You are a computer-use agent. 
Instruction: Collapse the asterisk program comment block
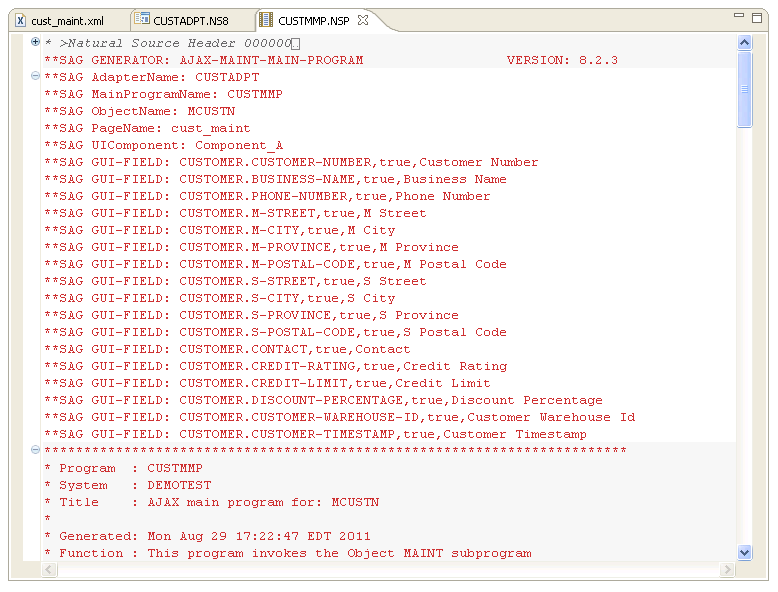click(36, 450)
